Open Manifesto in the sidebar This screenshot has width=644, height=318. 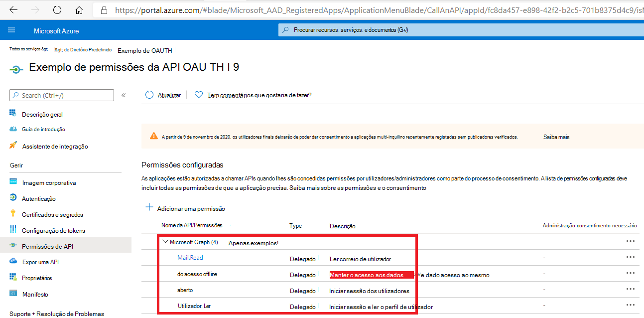click(x=35, y=294)
